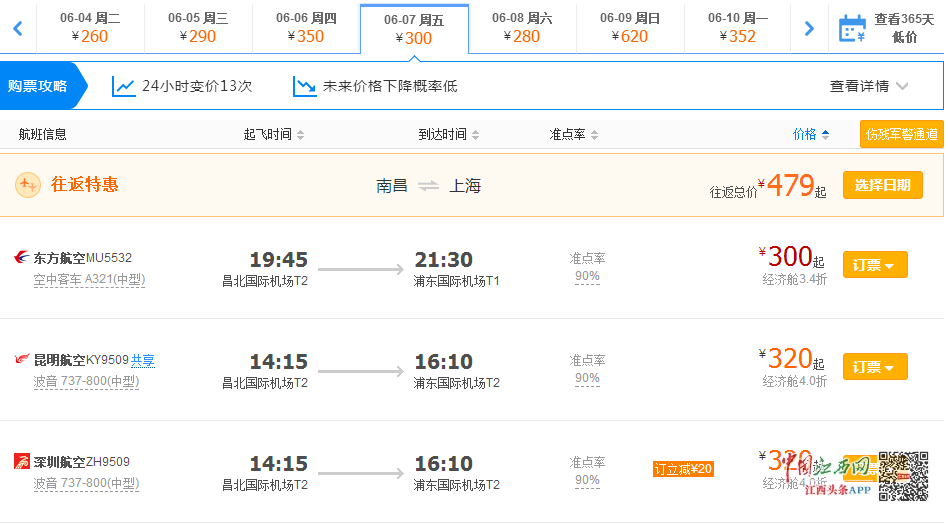Expand 查看详情 details chevron
Viewport: 948px width, 524px height.
point(902,86)
